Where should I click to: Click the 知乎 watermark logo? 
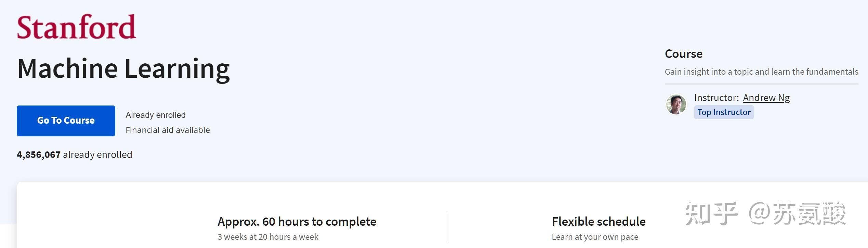point(711,213)
